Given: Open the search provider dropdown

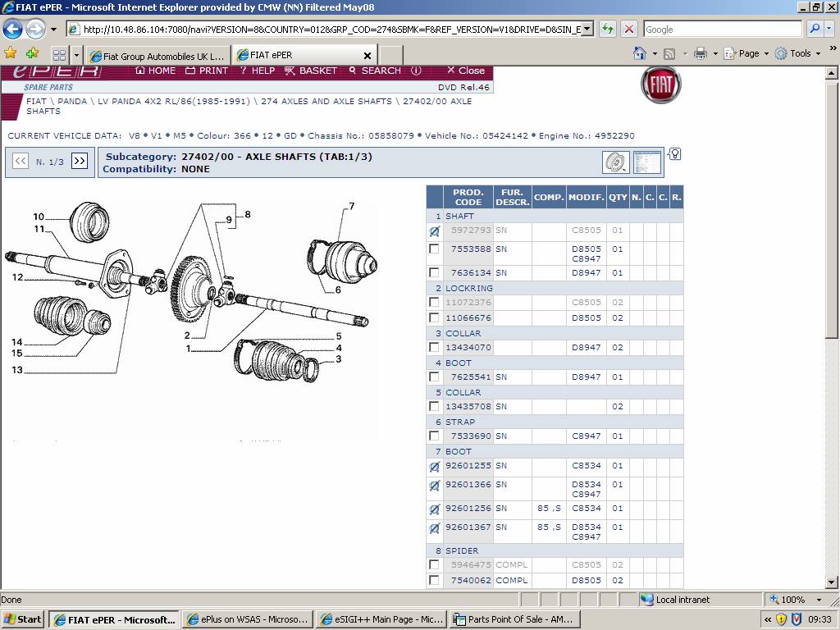Looking at the screenshot, I should point(829,29).
